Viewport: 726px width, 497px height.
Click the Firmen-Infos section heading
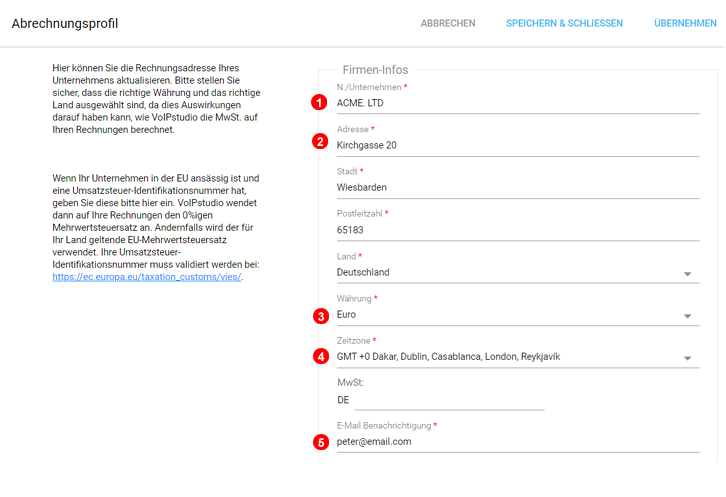coord(375,70)
